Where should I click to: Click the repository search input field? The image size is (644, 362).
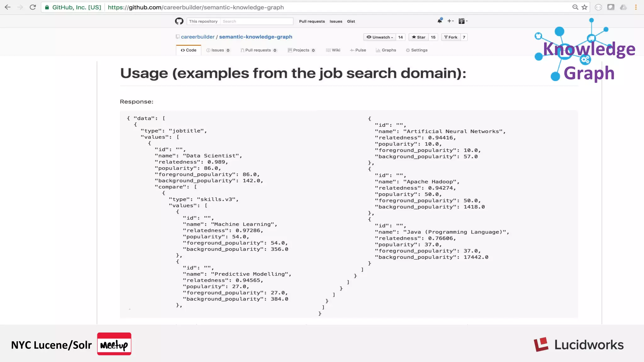tap(257, 21)
